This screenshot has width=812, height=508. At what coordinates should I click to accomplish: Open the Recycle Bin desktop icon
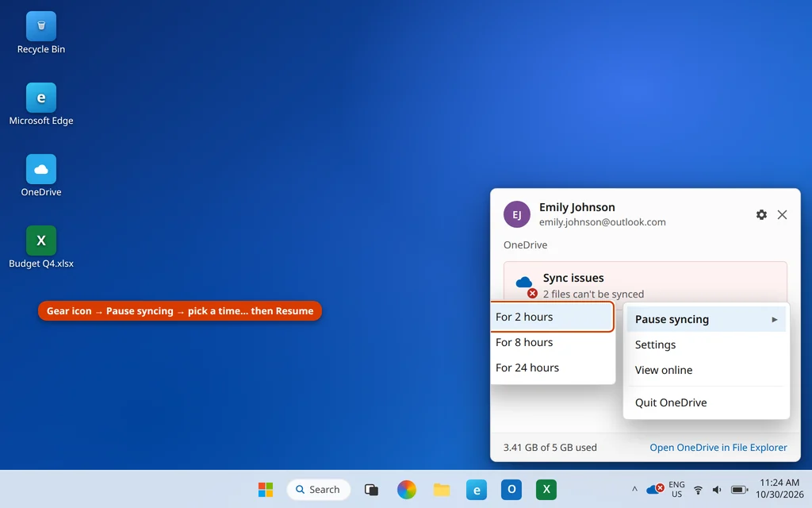[41, 33]
